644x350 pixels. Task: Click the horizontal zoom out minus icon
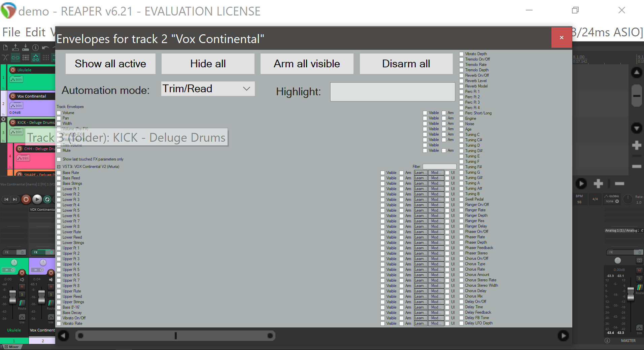(x=619, y=183)
